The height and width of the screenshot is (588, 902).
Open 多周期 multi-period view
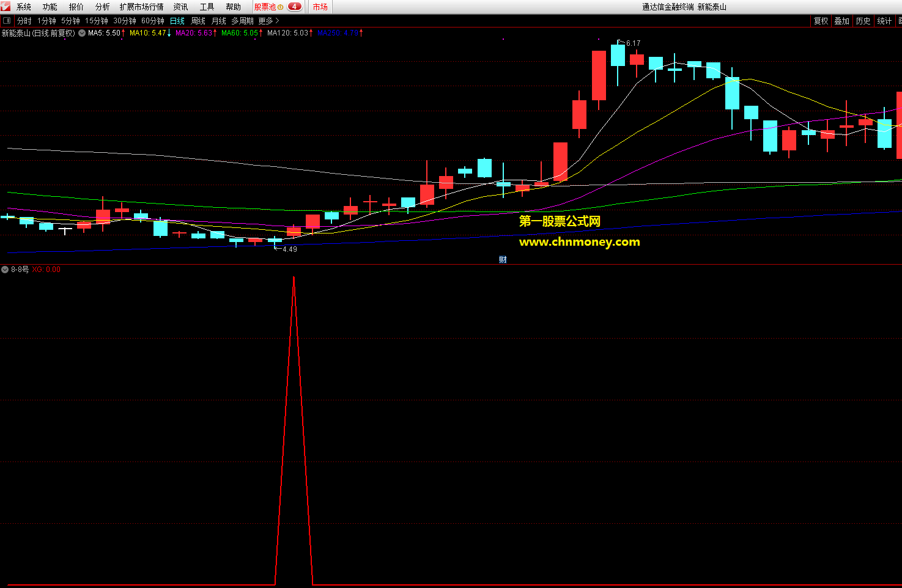click(x=242, y=21)
